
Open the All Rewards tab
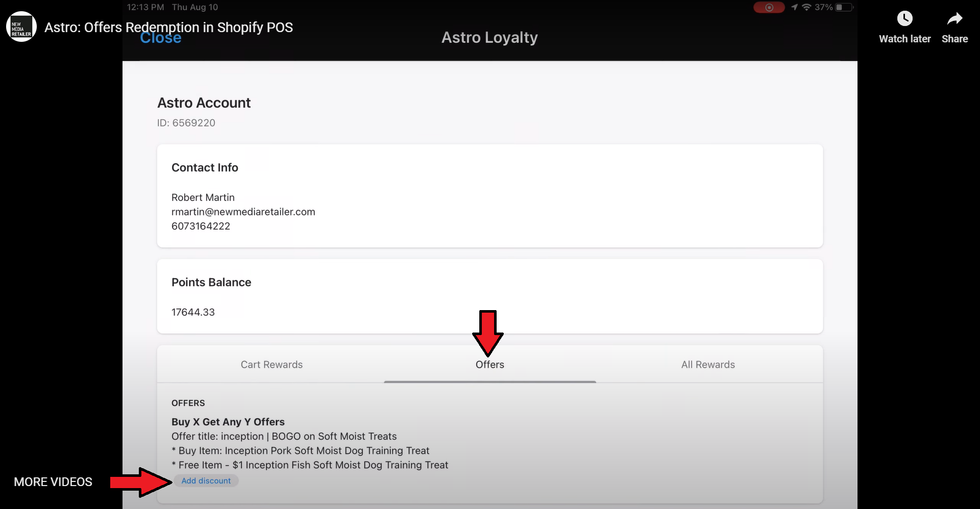(708, 365)
